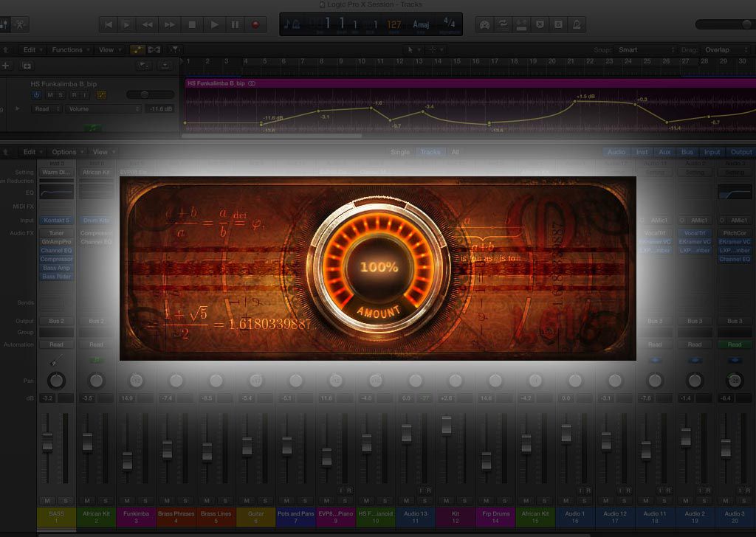Image resolution: width=756 pixels, height=537 pixels.
Task: Toggle the Bus channel strip filter button
Action: [x=687, y=152]
